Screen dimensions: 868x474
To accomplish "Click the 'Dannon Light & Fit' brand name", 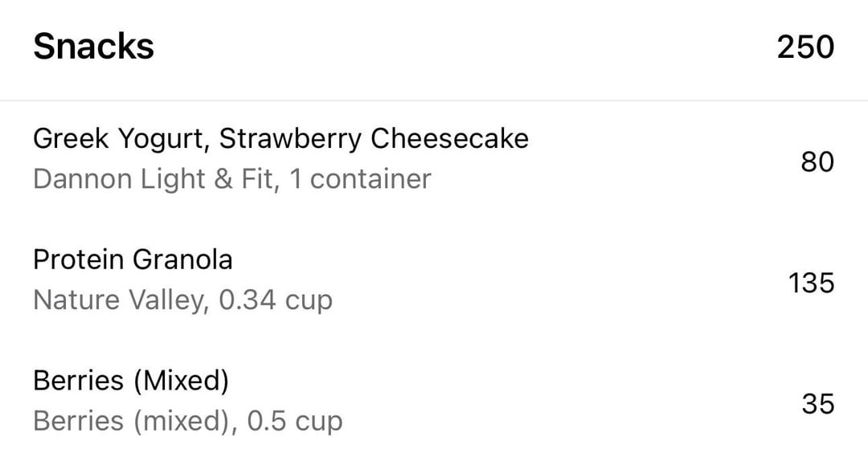I will pos(156,179).
